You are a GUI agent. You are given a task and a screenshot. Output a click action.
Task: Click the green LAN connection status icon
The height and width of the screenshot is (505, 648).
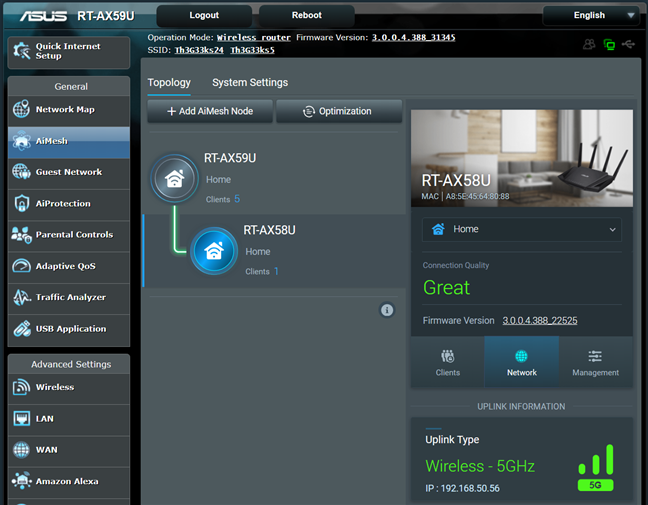coord(609,44)
